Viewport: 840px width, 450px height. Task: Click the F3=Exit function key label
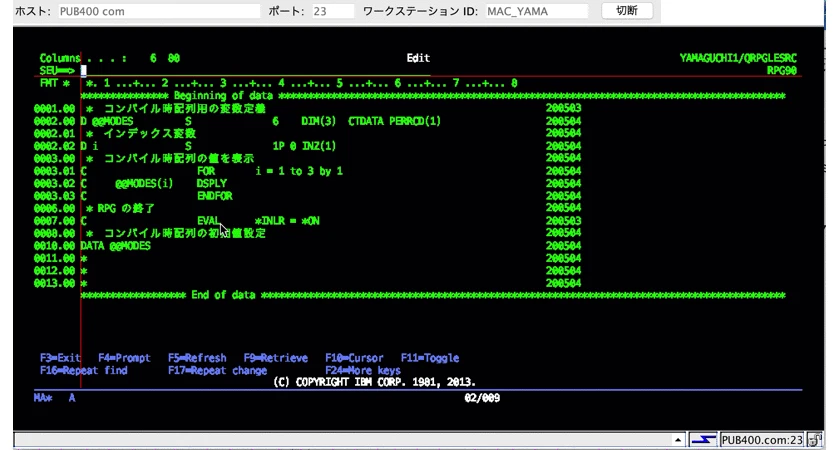point(60,358)
